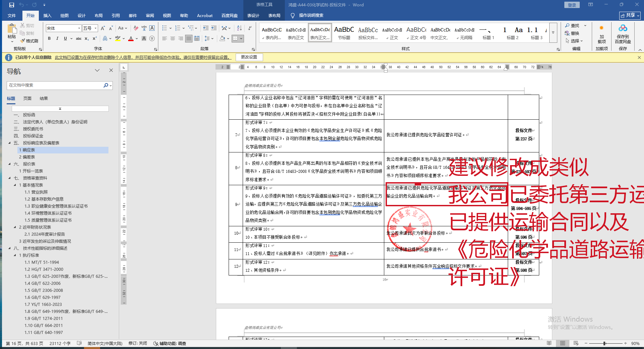Select the 标题 1 style
The height and width of the screenshot is (349, 644).
tap(488, 33)
